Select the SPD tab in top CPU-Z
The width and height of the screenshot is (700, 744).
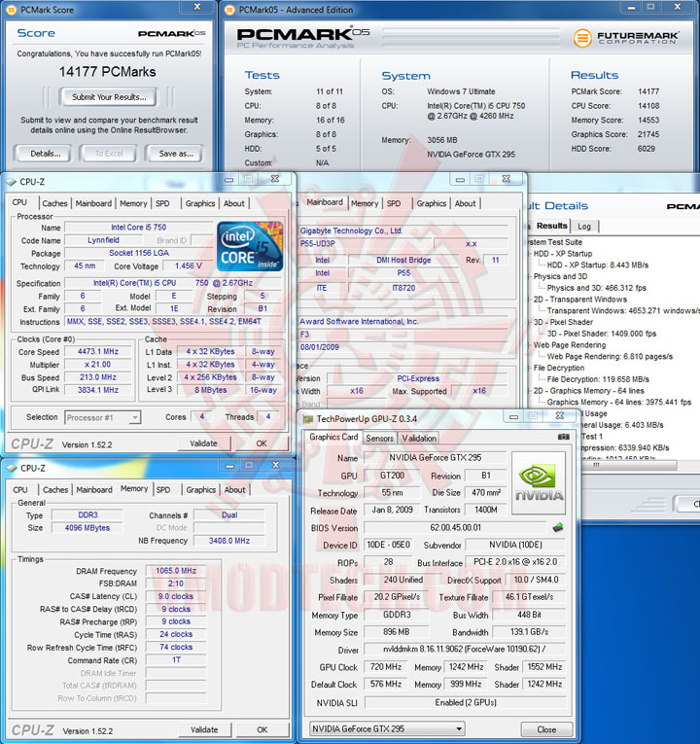pyautogui.click(x=162, y=203)
